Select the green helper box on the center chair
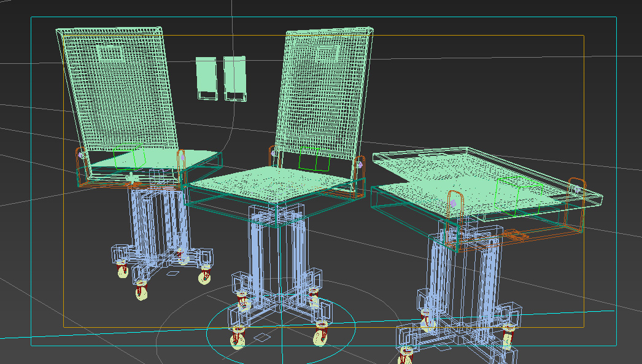Screen dimensions: 642x364 coord(314,159)
